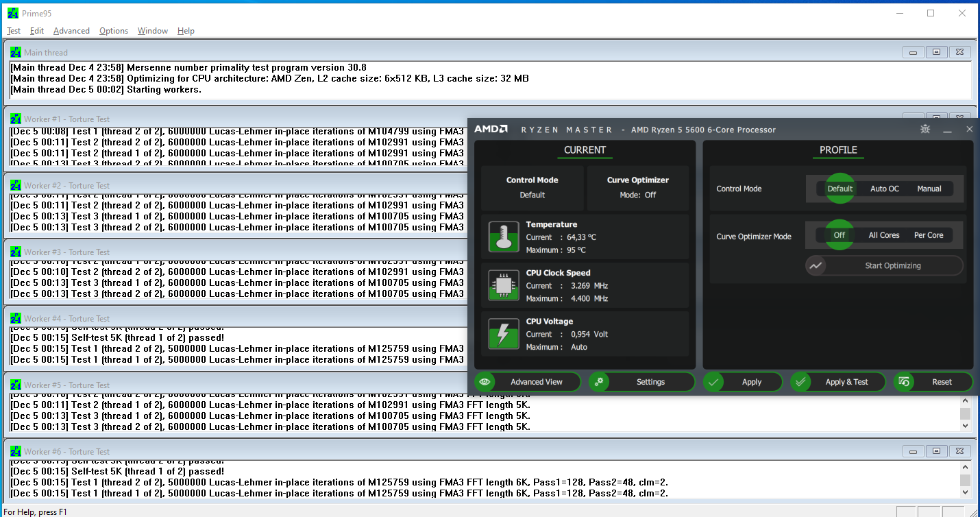Click the Curve Optimizer "Mode: Off" tile
This screenshot has height=517, width=980.
point(638,188)
